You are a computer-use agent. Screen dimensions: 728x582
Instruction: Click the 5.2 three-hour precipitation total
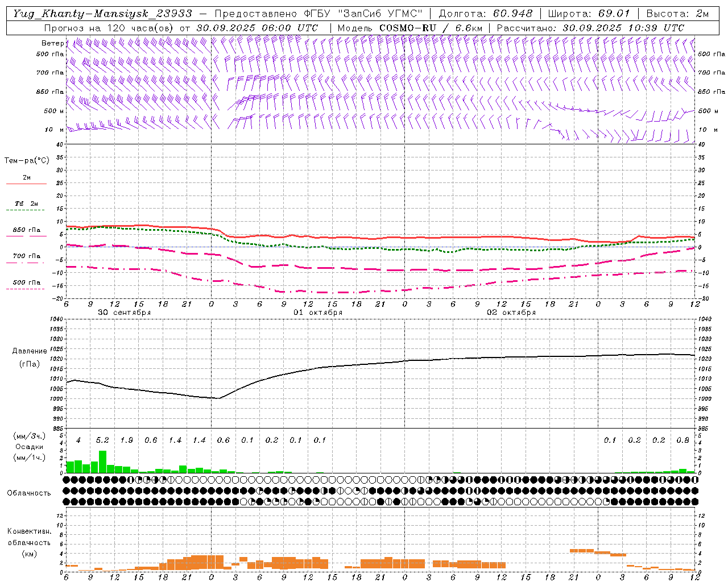[x=102, y=440]
